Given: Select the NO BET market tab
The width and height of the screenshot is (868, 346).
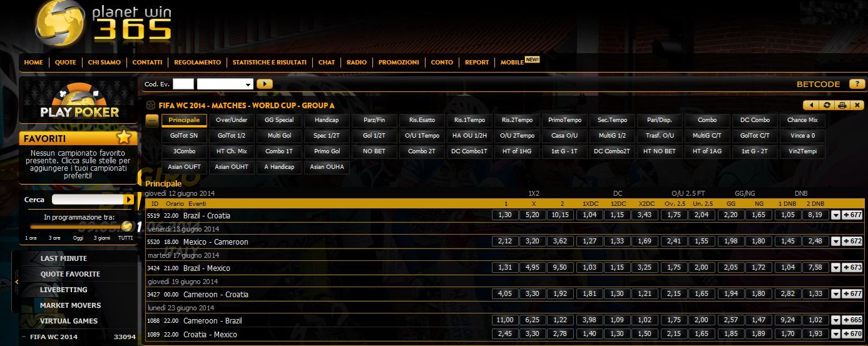Looking at the screenshot, I should tap(374, 151).
